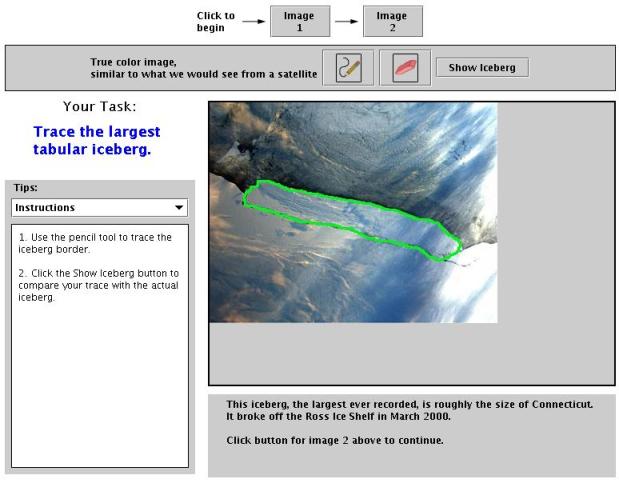Click the 'True color image' description label
619x483 pixels.
pyautogui.click(x=204, y=68)
